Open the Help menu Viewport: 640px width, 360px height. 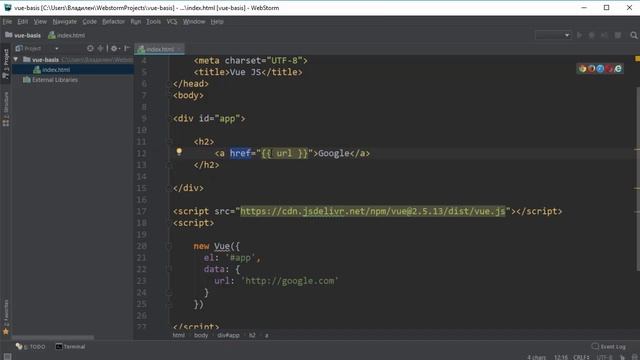(x=217, y=22)
